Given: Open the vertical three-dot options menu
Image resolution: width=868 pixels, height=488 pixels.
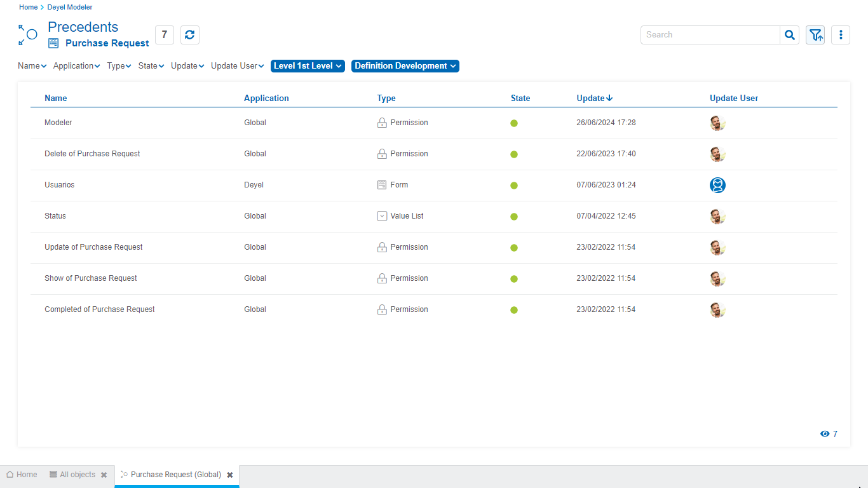Looking at the screenshot, I should (x=840, y=35).
